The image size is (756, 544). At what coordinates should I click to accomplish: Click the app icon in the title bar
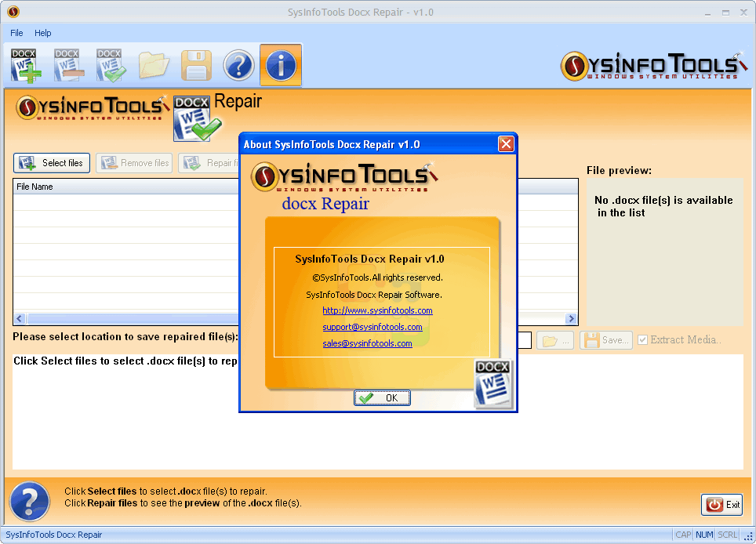(x=13, y=12)
